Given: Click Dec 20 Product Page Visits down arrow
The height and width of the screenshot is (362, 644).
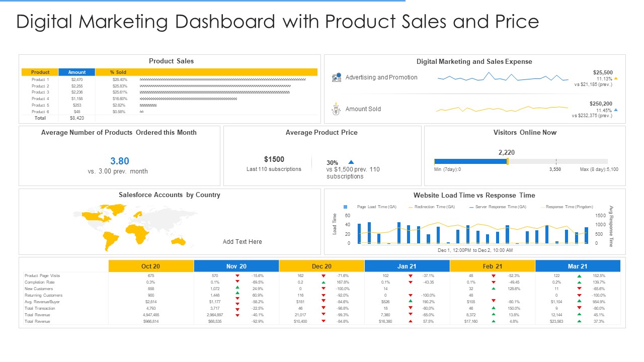Looking at the screenshot, I should (x=323, y=276).
